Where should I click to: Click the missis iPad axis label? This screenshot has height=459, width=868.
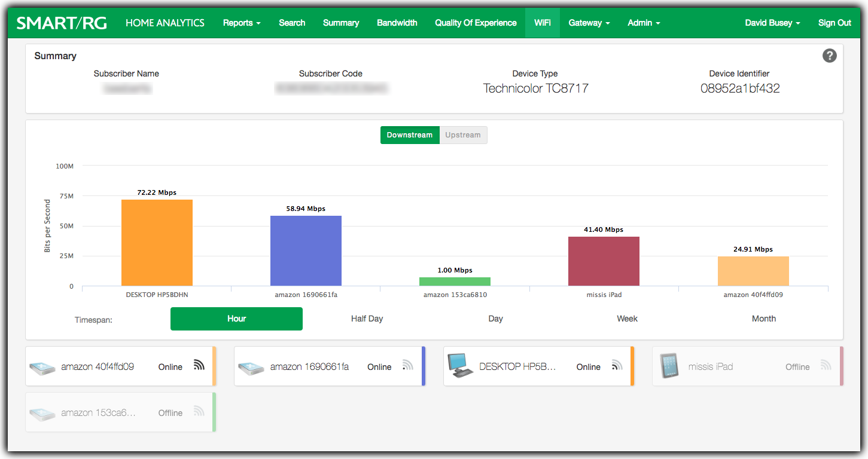(604, 295)
